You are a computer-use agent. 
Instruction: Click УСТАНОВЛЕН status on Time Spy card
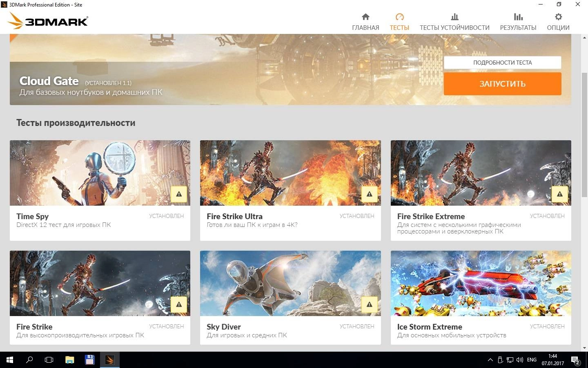click(166, 216)
